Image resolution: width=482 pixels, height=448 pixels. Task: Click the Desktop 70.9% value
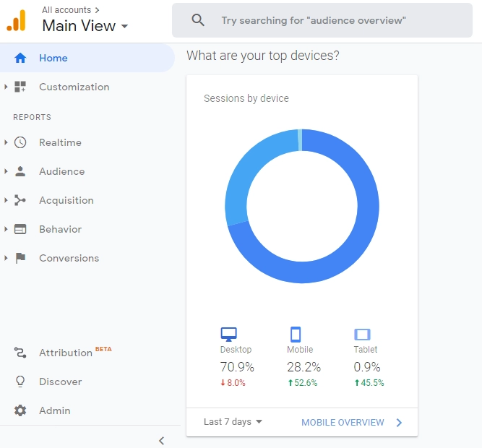click(x=237, y=367)
